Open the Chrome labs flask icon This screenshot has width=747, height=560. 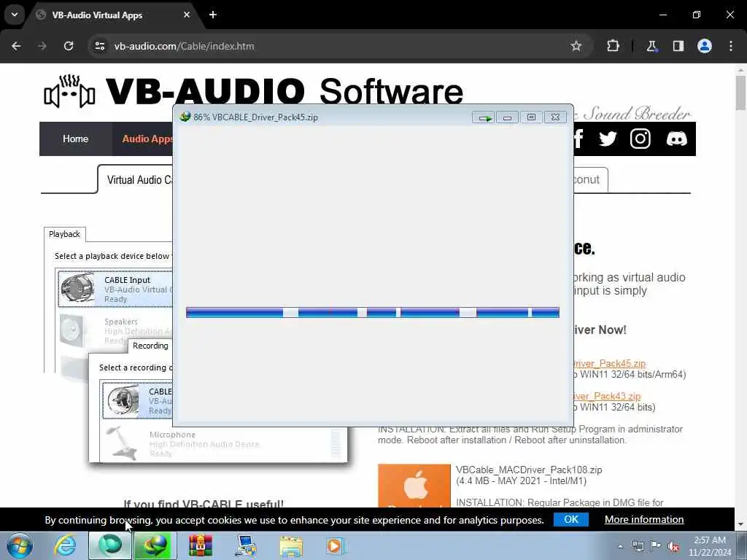[x=651, y=46]
